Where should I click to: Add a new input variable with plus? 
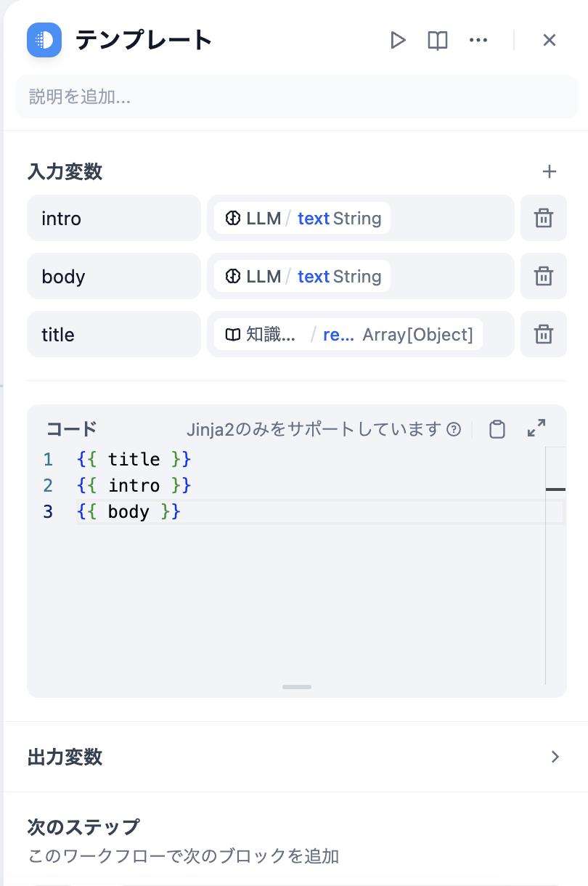[550, 172]
